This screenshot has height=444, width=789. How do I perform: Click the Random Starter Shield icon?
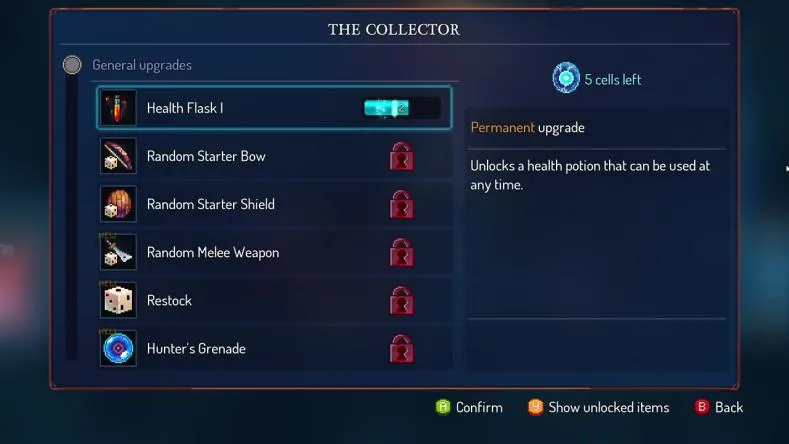118,204
